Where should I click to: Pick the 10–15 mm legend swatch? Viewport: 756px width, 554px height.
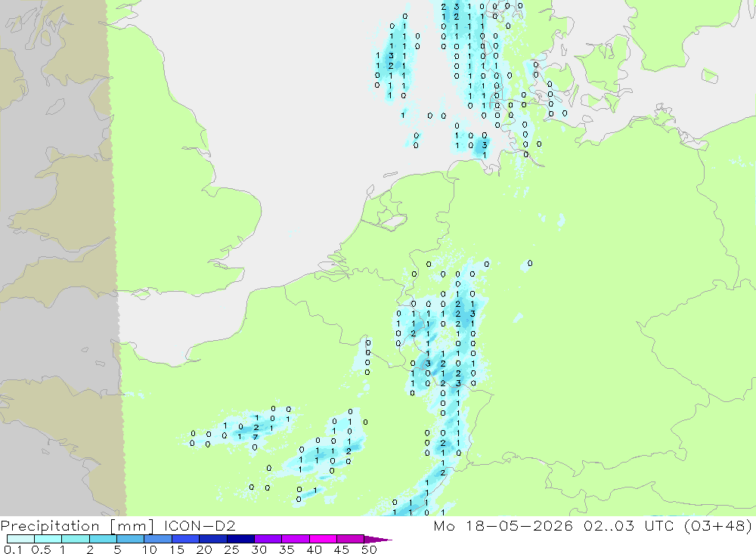[158, 539]
